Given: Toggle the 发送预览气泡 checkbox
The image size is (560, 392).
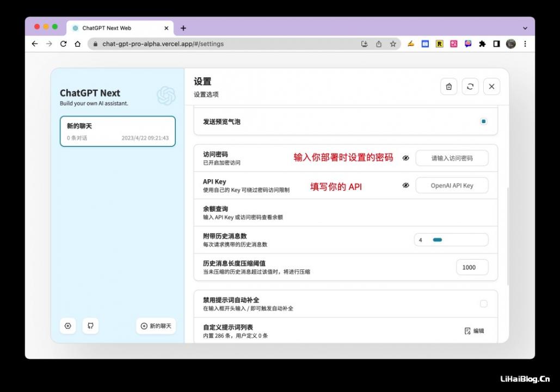Looking at the screenshot, I should tap(484, 121).
